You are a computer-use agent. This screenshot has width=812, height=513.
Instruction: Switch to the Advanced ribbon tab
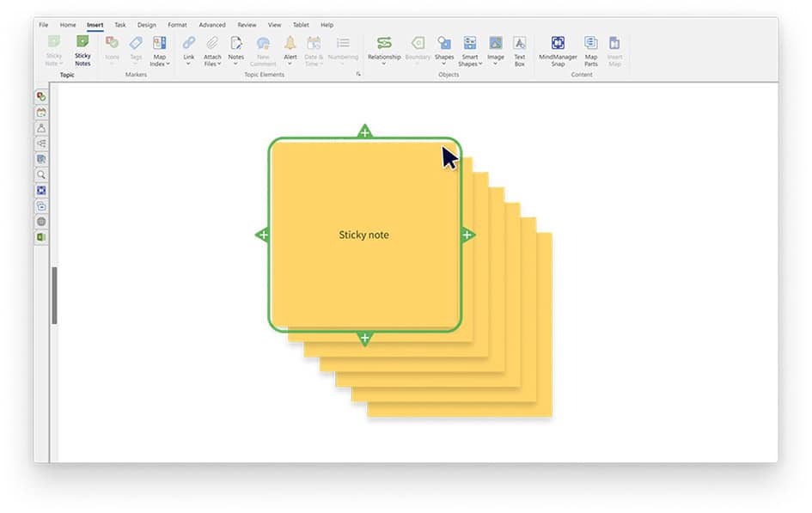coord(212,25)
